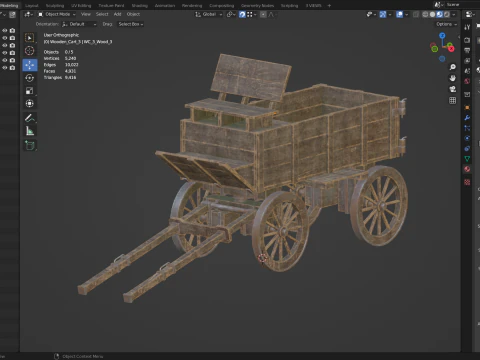Select the Select Box tool in toolbar

tap(30, 38)
